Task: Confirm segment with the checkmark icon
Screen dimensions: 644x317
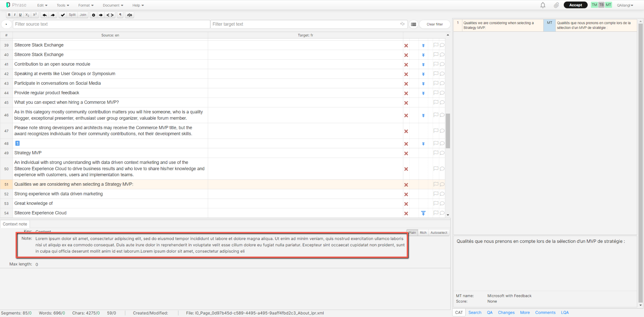Action: click(63, 15)
